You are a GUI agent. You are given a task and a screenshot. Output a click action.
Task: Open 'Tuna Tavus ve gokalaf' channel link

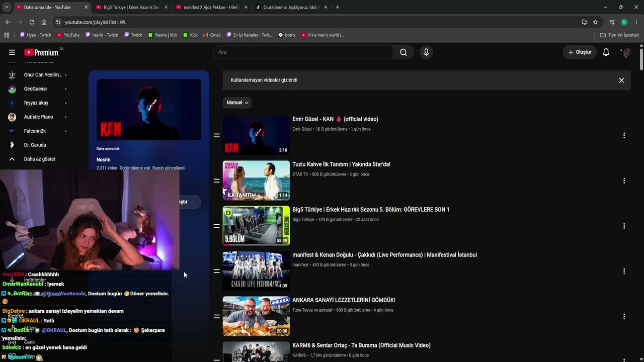point(312,310)
